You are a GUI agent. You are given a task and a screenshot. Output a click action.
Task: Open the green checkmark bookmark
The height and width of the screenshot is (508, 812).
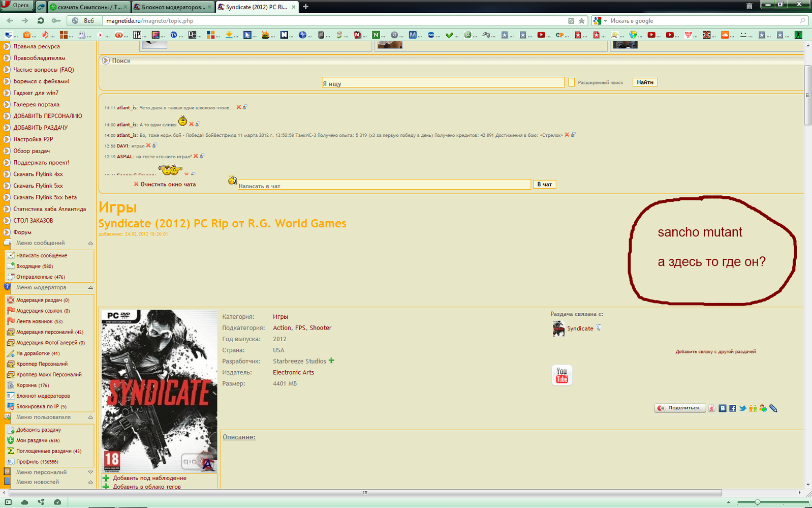[449, 35]
